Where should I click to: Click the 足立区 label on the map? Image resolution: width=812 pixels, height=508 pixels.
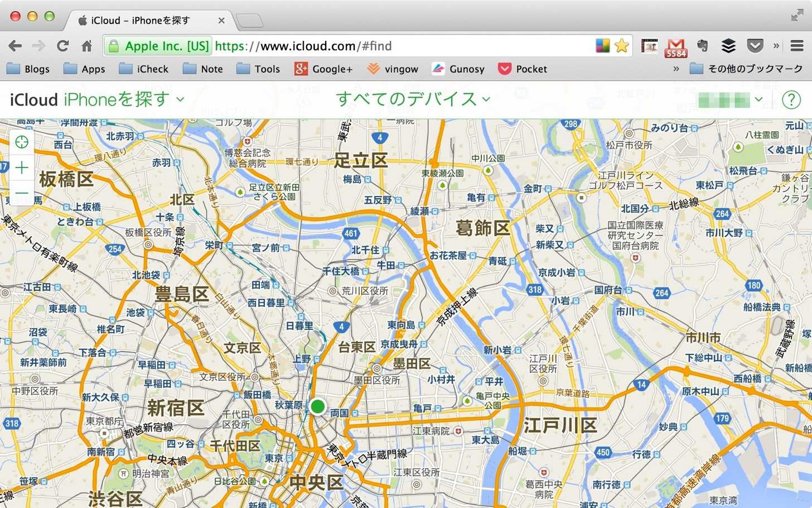(361, 161)
